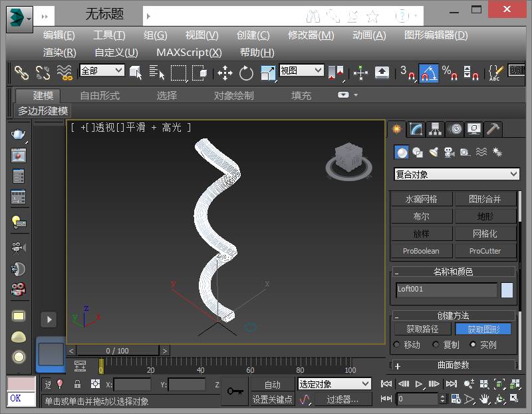Switch to the 对象绘制 ribbon tab
This screenshot has height=414, width=532.
click(234, 95)
